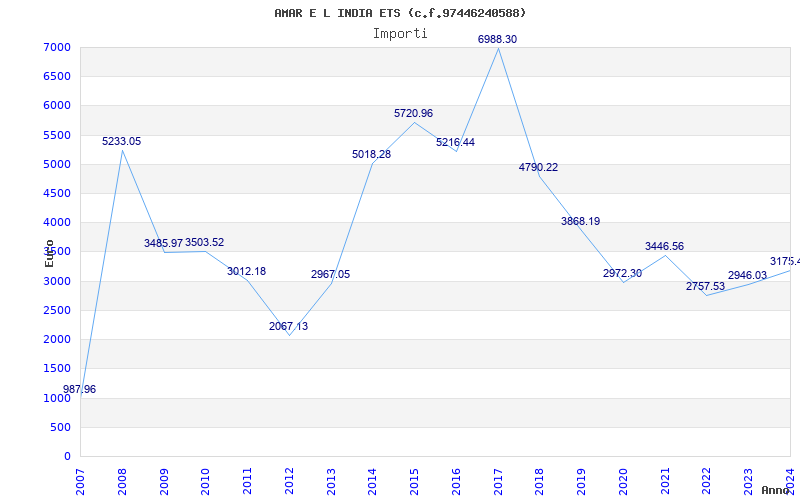
Task: Click the 3503.52 data label
Action: (x=205, y=242)
